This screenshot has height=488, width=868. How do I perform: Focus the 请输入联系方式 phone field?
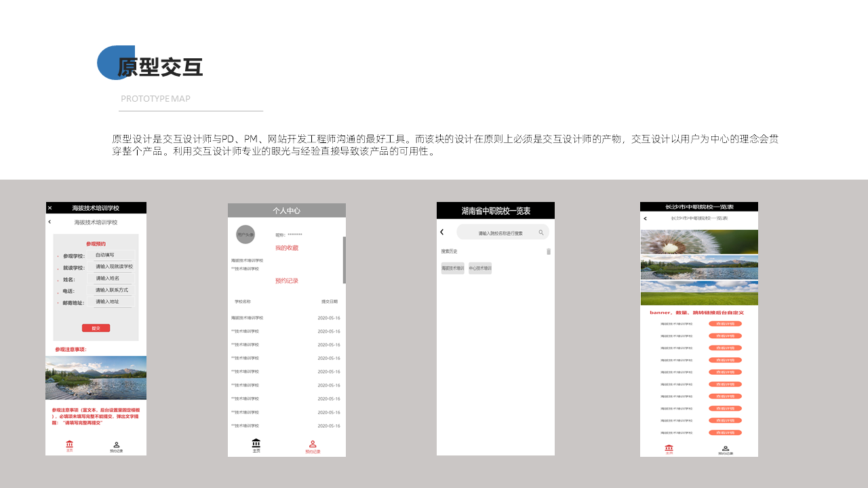(113, 290)
